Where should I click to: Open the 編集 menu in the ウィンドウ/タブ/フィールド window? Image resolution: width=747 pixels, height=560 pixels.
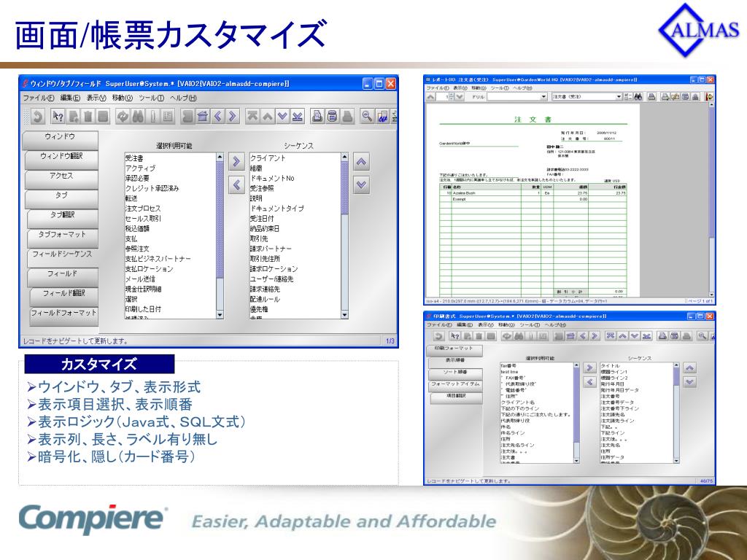coord(70,98)
